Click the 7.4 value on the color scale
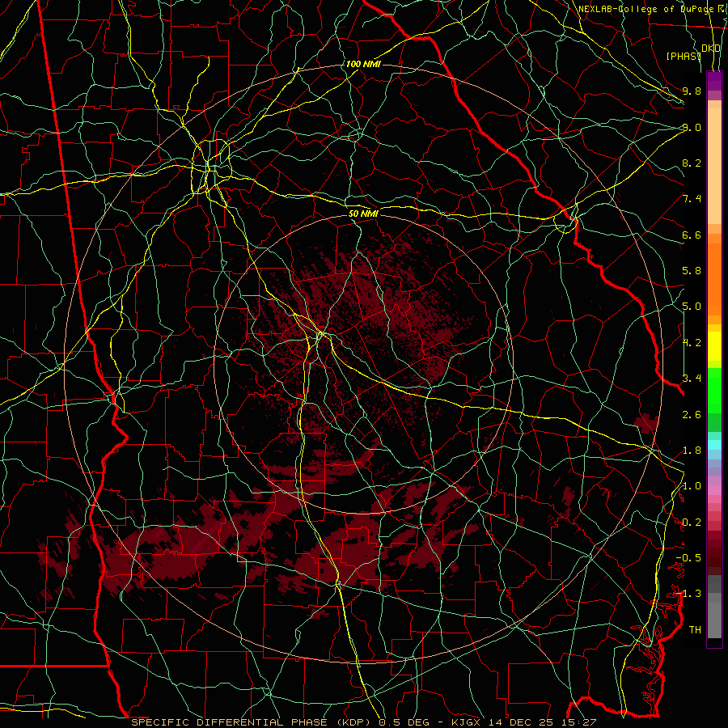This screenshot has width=728, height=728. coord(692,199)
